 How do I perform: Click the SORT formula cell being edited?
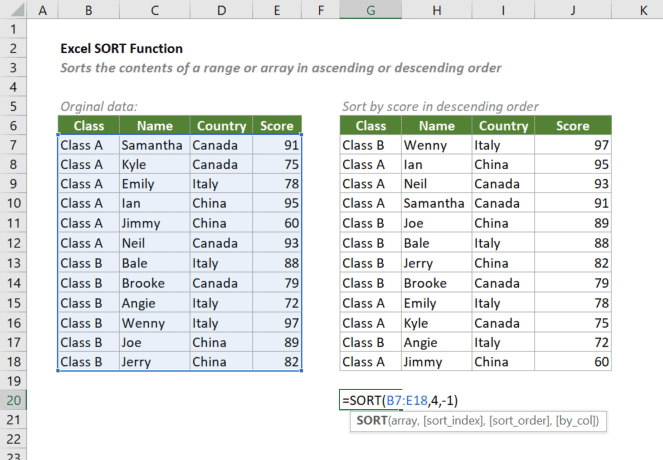click(400, 400)
